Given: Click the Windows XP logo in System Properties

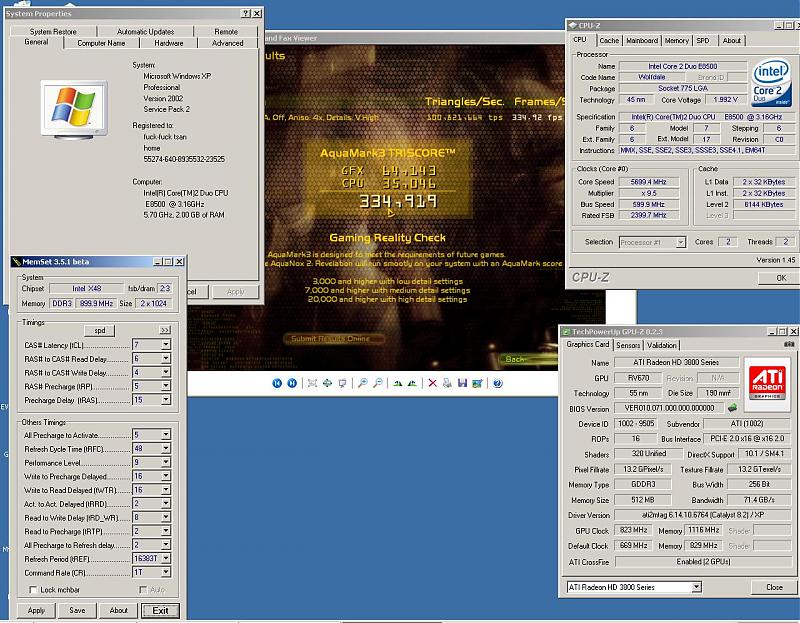Looking at the screenshot, I should point(74,109).
